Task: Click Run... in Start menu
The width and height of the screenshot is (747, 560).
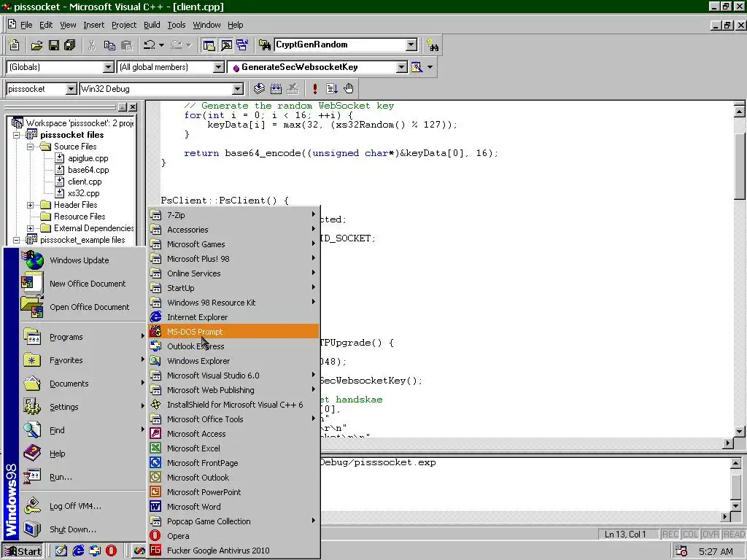Action: click(83, 477)
